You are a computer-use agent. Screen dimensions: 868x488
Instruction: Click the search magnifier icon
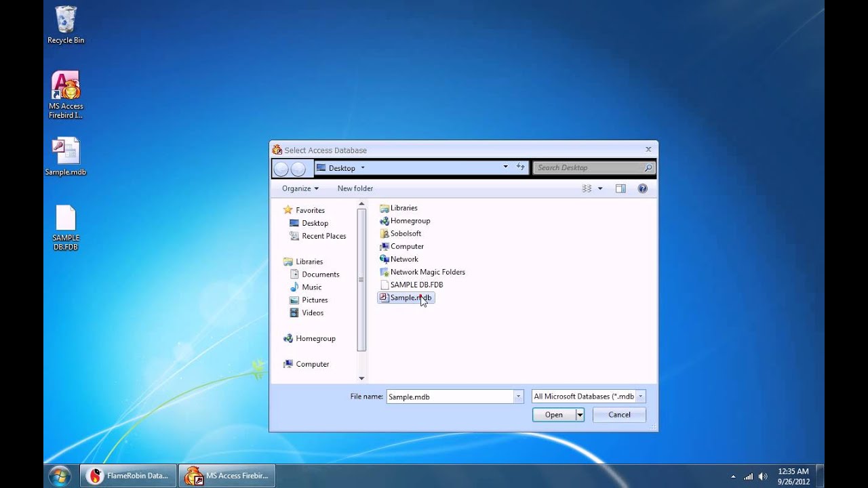(x=648, y=168)
